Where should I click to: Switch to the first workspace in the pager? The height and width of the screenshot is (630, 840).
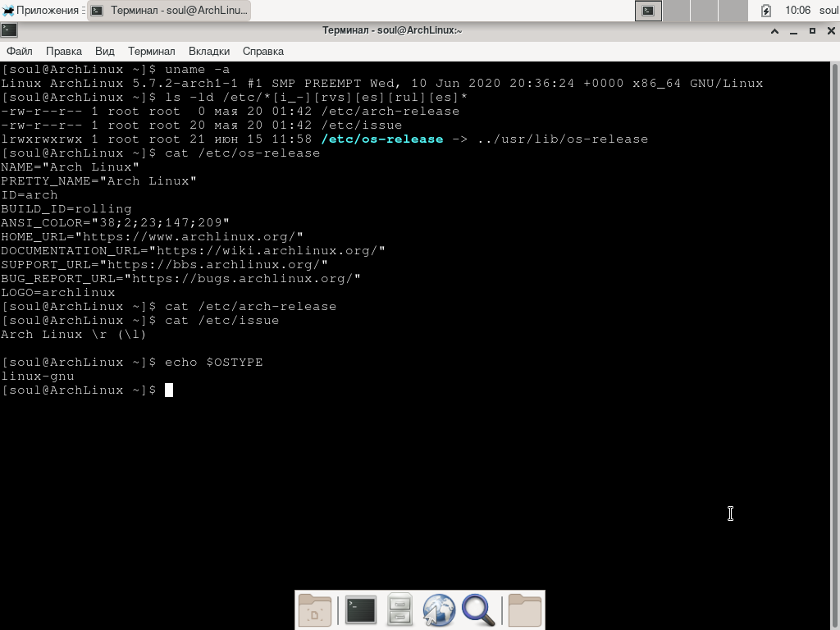(648, 11)
